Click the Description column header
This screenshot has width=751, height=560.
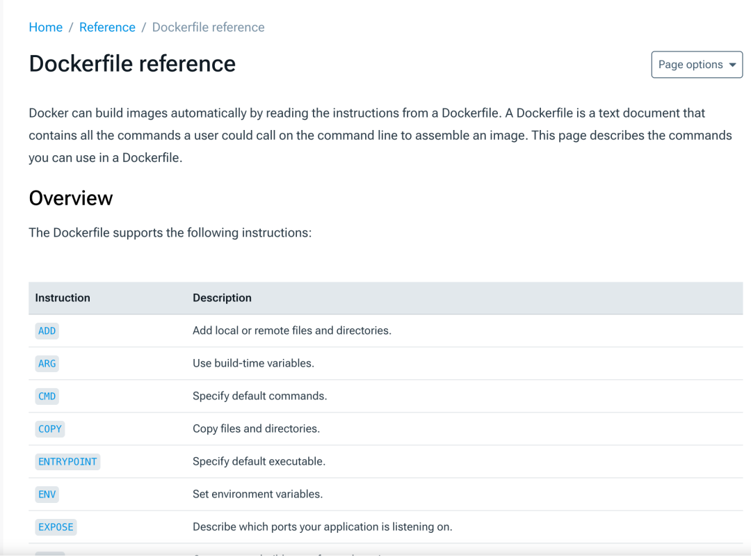point(222,298)
